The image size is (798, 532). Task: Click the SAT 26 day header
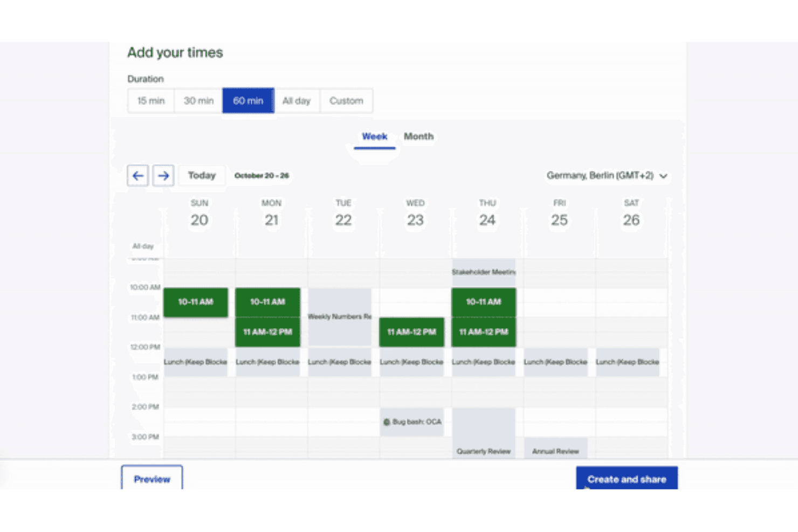(631, 213)
